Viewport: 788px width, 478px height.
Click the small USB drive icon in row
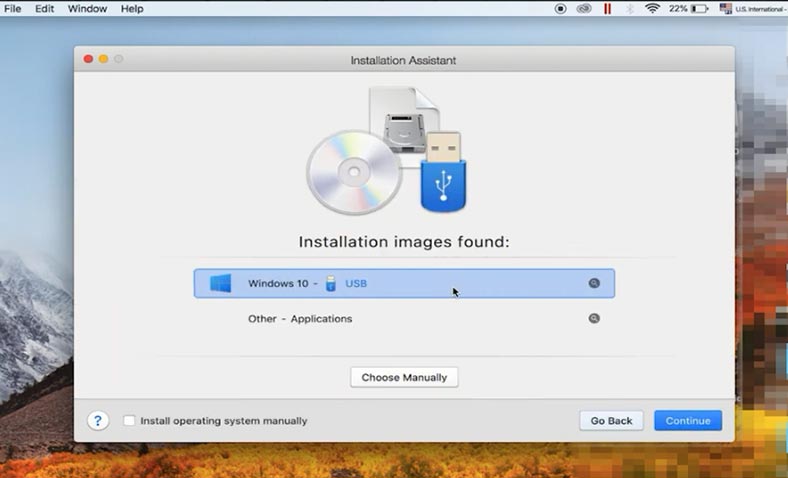click(331, 283)
